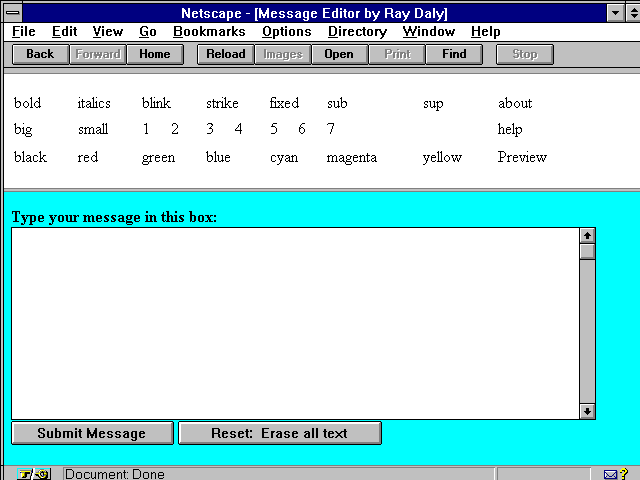The height and width of the screenshot is (480, 640).
Task: Open the window control menu box
Action: 13,13
